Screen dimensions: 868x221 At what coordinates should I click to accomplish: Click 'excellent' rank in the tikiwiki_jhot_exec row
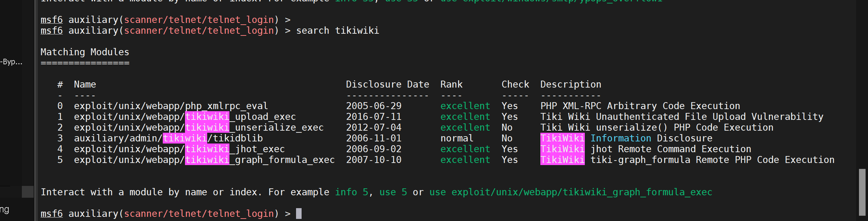pos(465,149)
